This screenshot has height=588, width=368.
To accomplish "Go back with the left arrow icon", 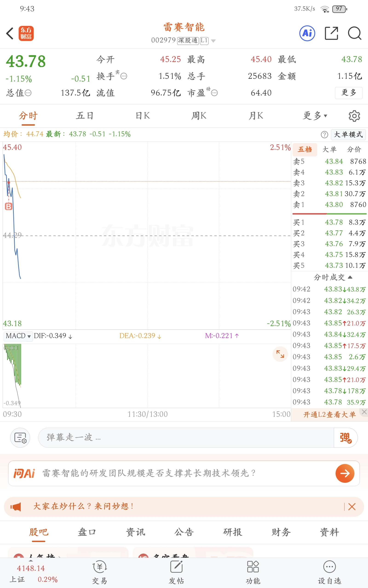I will click(10, 33).
